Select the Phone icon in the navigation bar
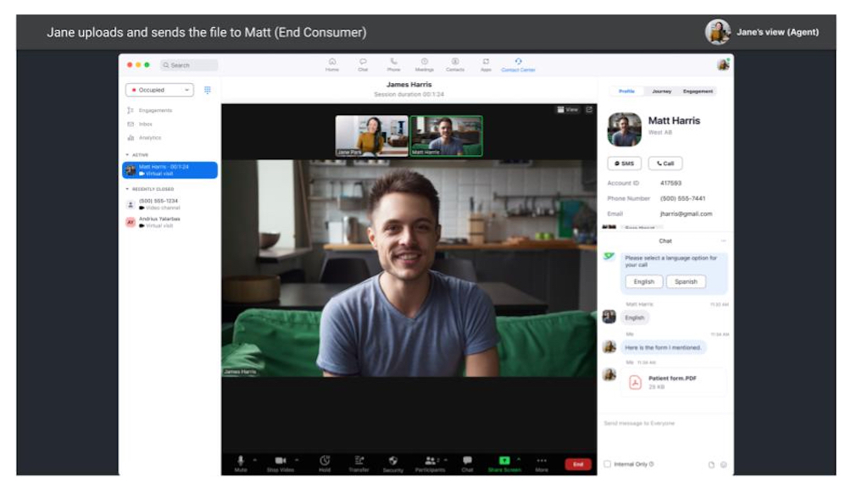The image size is (868, 488). coord(393,64)
